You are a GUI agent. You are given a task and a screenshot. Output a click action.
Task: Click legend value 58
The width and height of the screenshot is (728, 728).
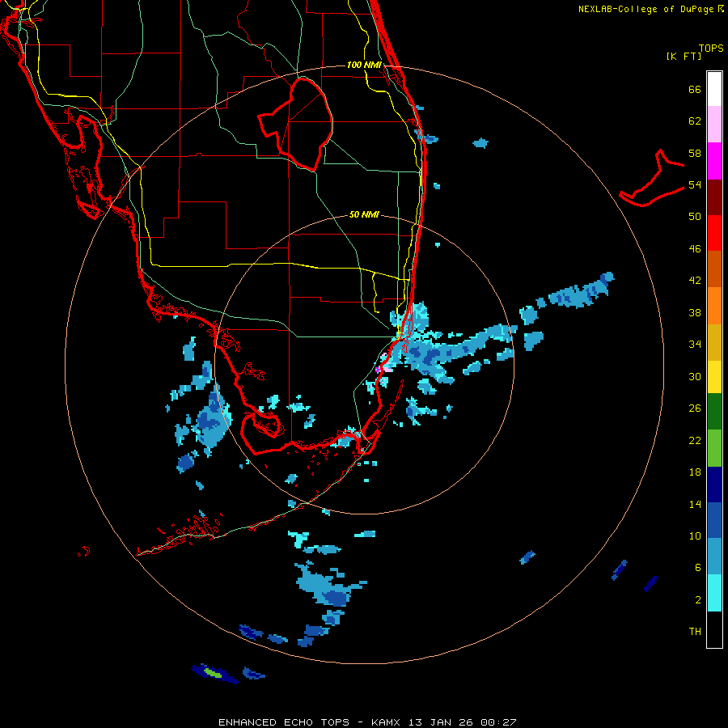[695, 153]
